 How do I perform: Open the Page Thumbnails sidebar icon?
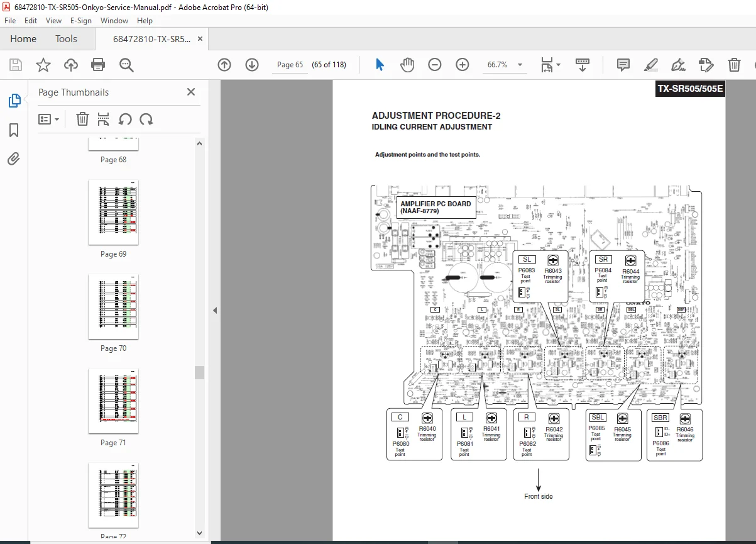pyautogui.click(x=14, y=100)
